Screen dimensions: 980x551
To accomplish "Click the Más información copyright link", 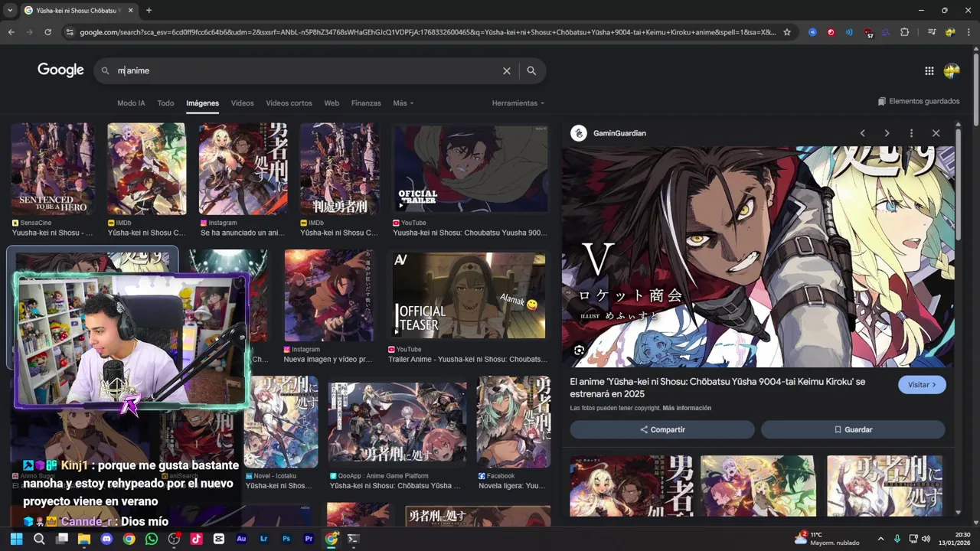I will tap(687, 408).
